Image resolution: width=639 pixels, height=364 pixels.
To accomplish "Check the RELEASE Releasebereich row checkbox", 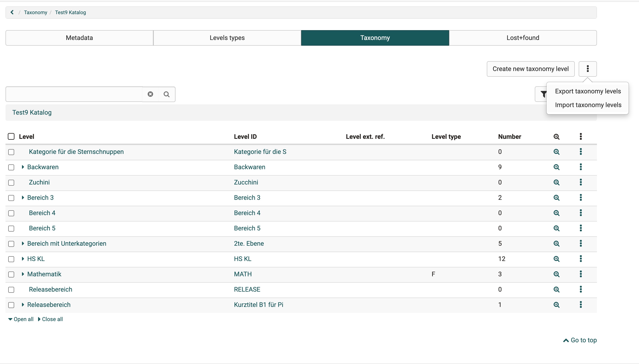I will coord(11,290).
